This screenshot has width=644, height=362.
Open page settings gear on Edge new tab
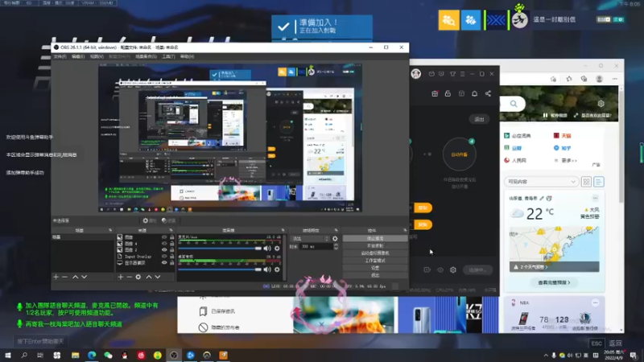[601, 104]
